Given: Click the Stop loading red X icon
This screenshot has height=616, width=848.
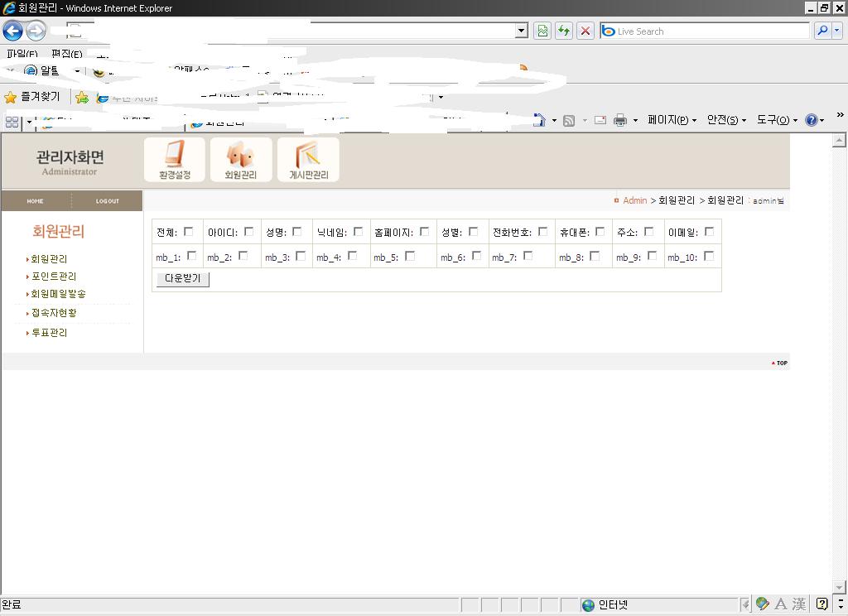Looking at the screenshot, I should point(585,31).
